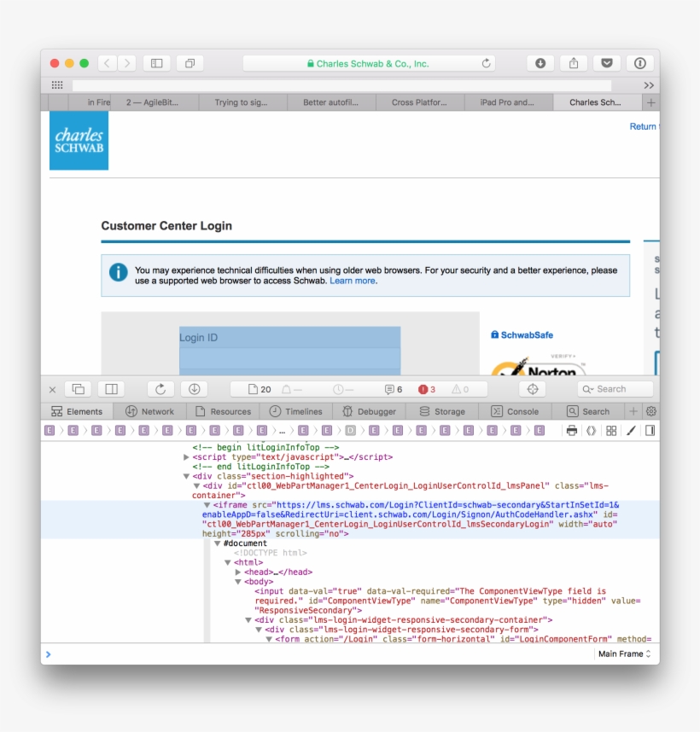Expand the head element node
Viewport: 700px width, 732px height.
pos(237,572)
